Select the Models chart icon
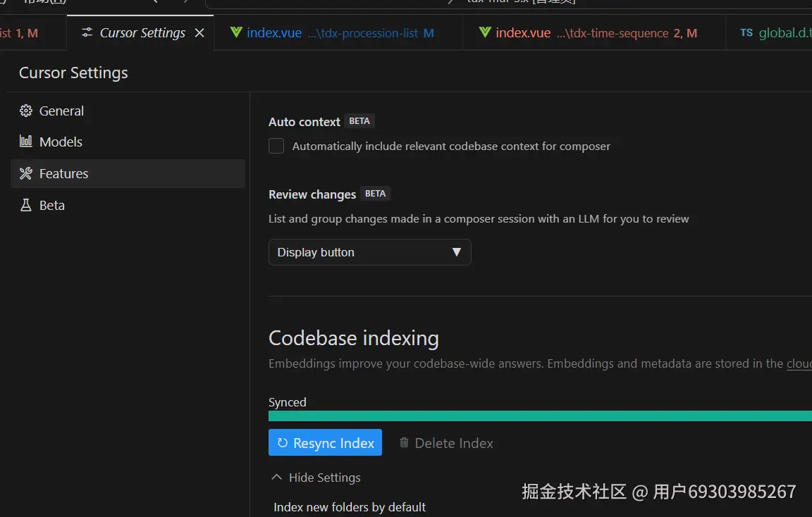Screen dimensions: 812x517 [x=25, y=142]
